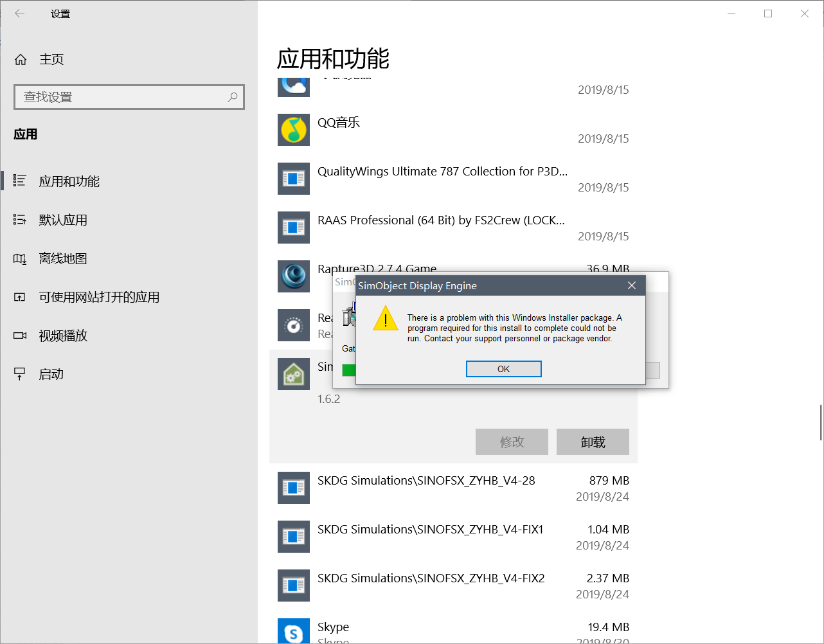
Task: Click OK in the SimObject Display Engine dialog
Action: click(503, 369)
